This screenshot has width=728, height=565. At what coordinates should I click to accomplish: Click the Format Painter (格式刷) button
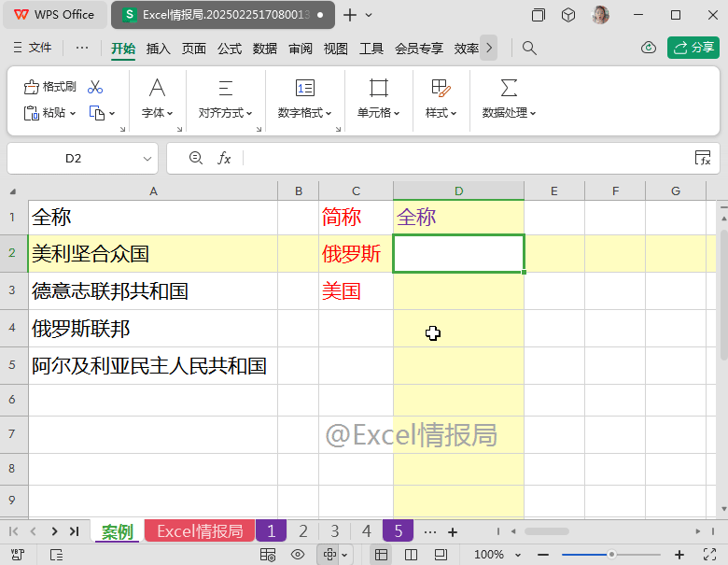pos(49,87)
